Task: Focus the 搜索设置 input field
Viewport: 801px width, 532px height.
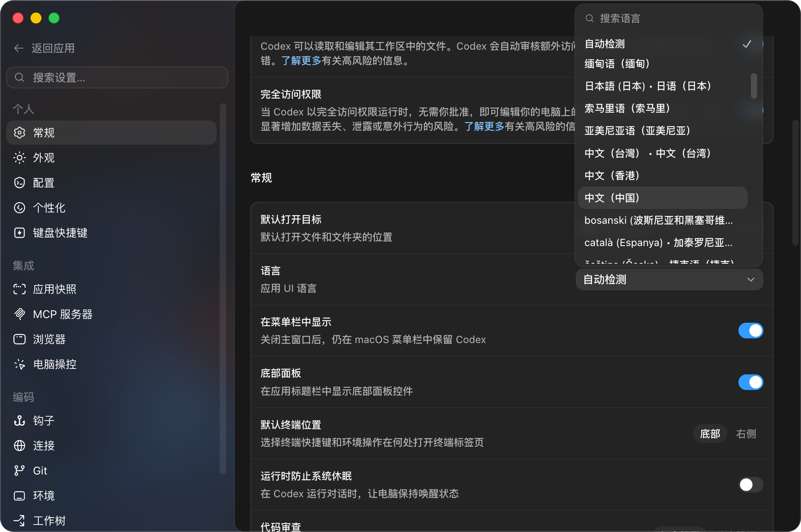Action: click(117, 77)
